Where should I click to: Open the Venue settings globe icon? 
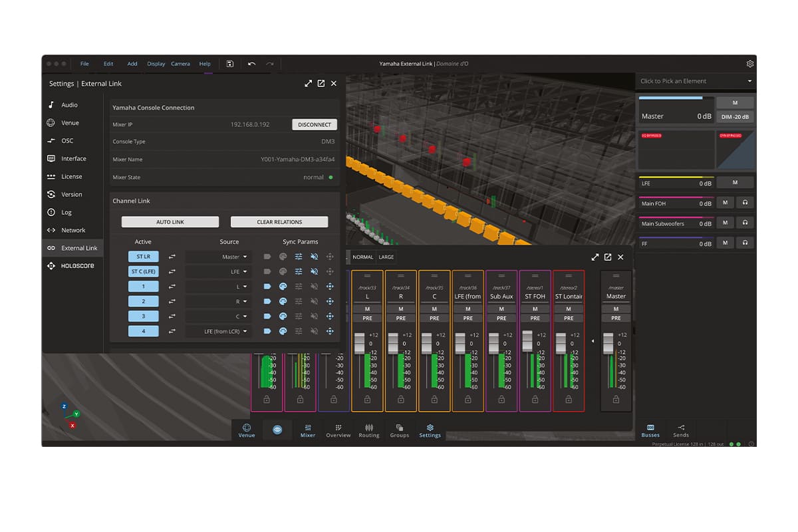pyautogui.click(x=51, y=123)
